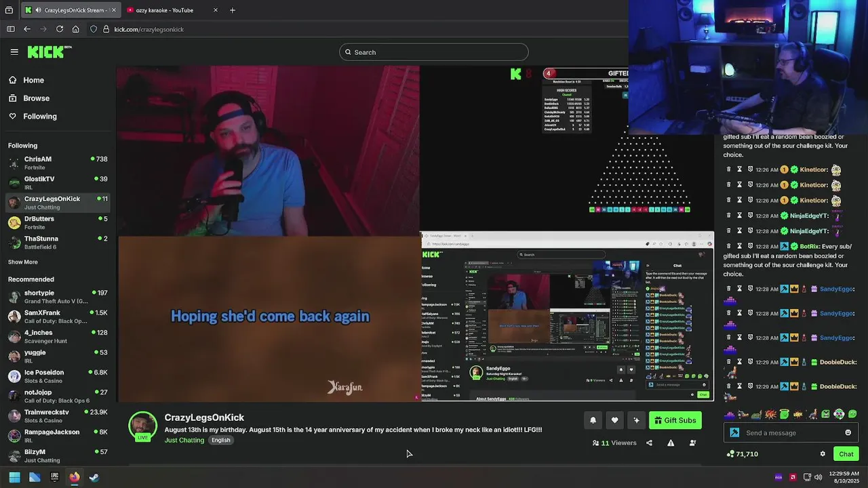The height and width of the screenshot is (488, 868).
Task: Open browser home page
Action: [76, 29]
